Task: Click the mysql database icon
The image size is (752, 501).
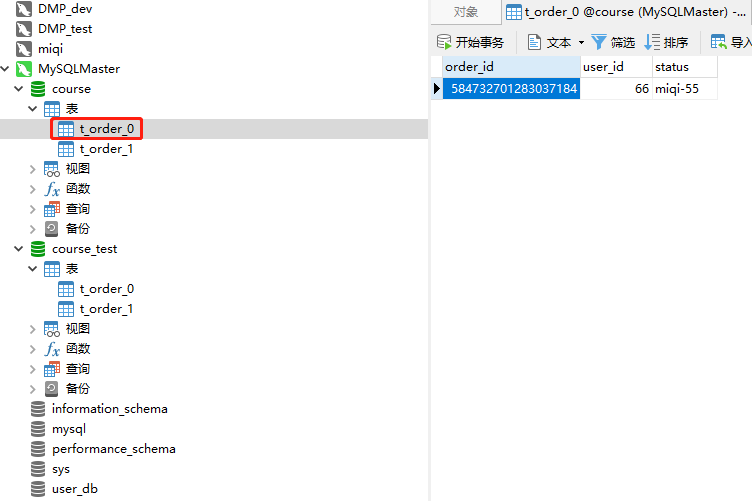Action: tap(38, 429)
